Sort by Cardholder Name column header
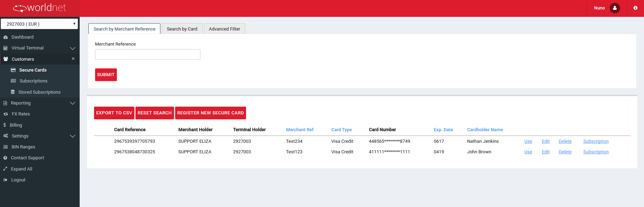The image size is (644, 207). click(485, 130)
